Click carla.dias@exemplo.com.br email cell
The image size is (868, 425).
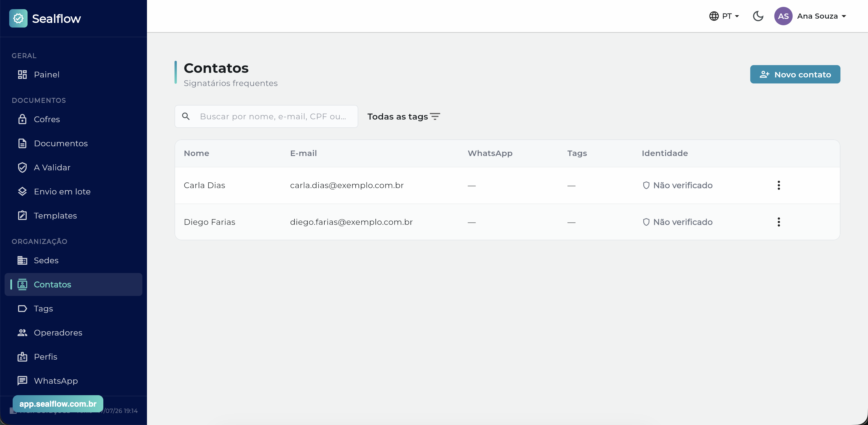tap(347, 185)
